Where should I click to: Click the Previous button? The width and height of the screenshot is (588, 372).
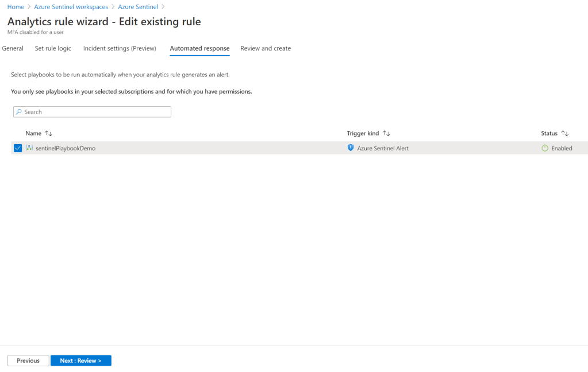[28, 361]
